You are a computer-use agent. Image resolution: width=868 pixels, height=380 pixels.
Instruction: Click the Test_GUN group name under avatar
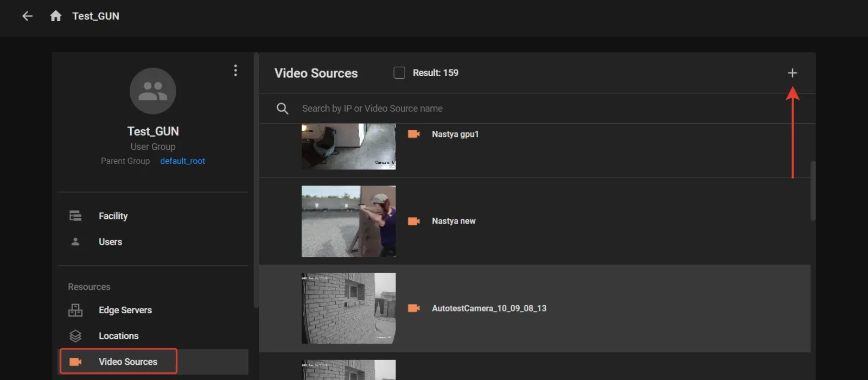coord(153,131)
